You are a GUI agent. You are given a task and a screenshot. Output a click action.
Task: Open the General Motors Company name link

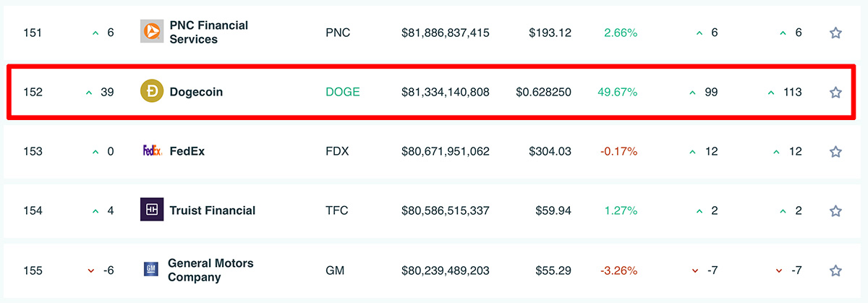click(210, 270)
